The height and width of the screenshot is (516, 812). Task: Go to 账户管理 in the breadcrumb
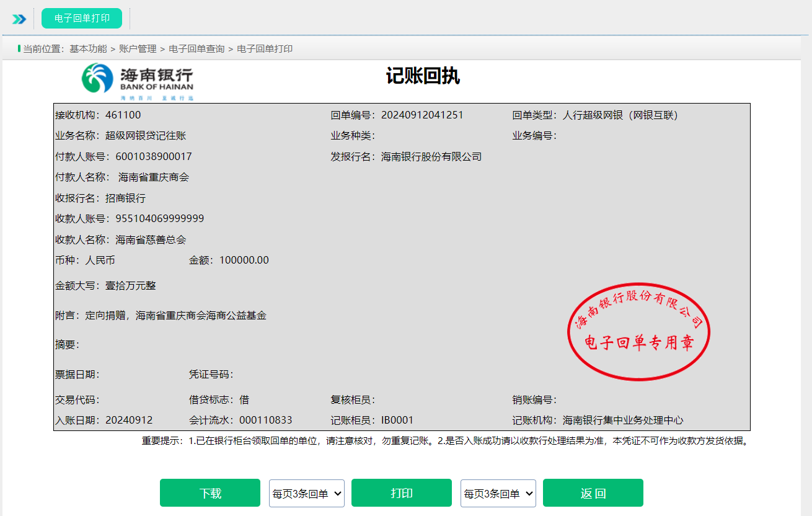pos(138,48)
